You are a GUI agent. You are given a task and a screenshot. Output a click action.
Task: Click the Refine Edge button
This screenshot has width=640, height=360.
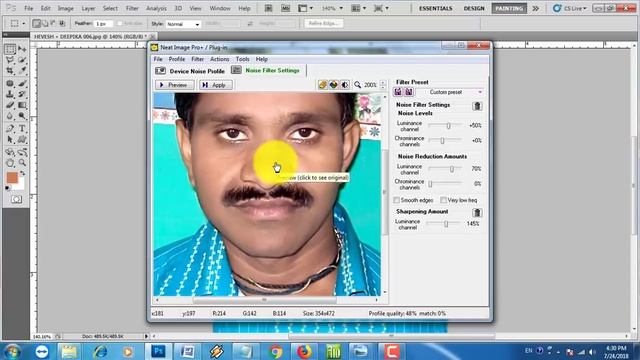[x=323, y=24]
